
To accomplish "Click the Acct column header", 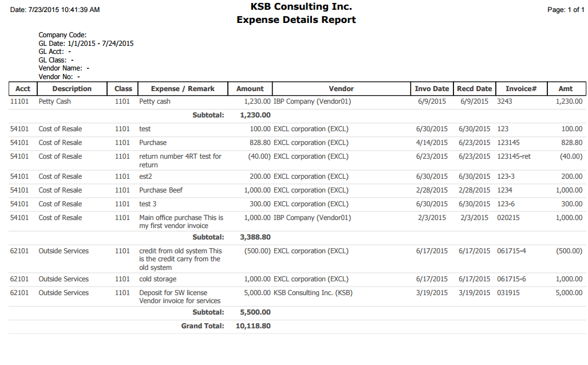I will pos(23,89).
